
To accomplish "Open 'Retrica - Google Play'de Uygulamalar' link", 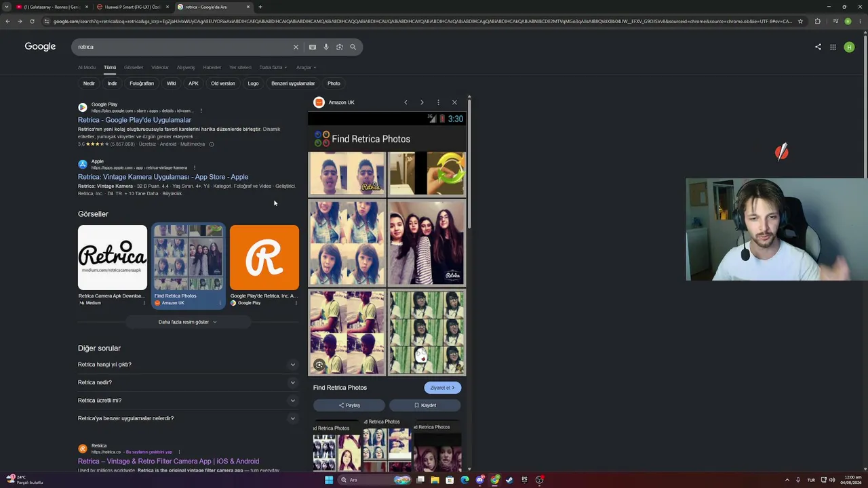I will (134, 120).
